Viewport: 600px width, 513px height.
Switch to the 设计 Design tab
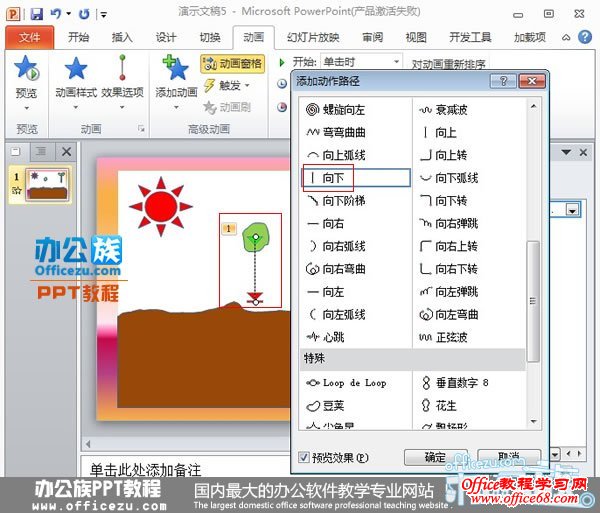tap(166, 37)
